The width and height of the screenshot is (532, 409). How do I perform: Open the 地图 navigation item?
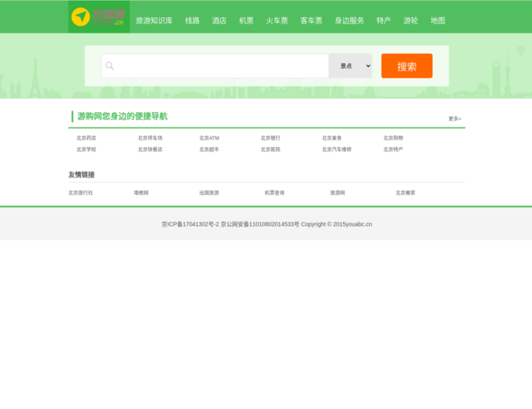[438, 20]
